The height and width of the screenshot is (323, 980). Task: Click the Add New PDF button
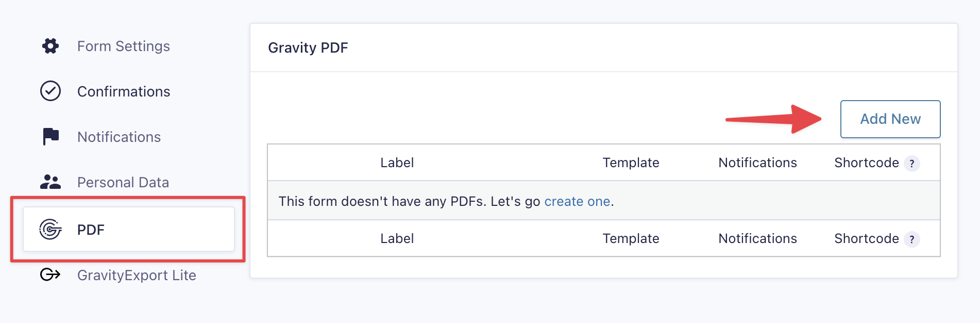890,119
